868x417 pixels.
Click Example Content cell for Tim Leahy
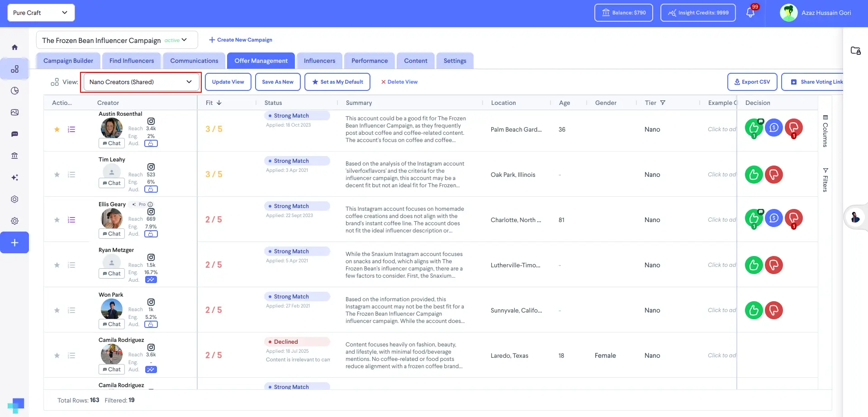click(x=722, y=175)
